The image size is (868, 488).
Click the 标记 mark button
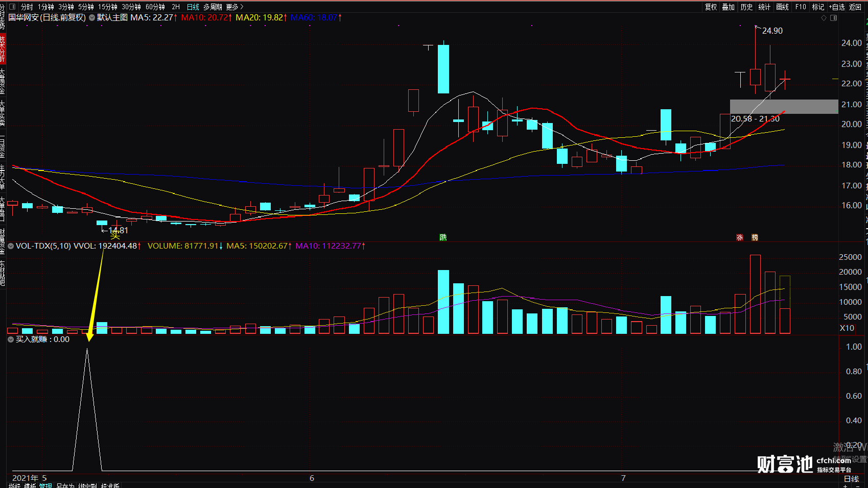(x=818, y=7)
